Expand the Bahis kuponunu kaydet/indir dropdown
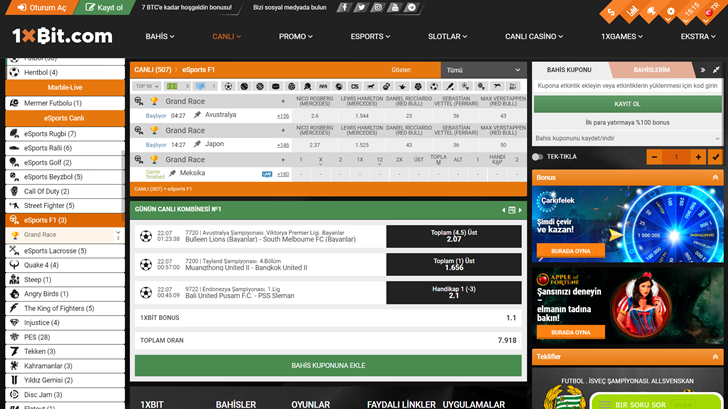This screenshot has height=409, width=728. (x=627, y=138)
